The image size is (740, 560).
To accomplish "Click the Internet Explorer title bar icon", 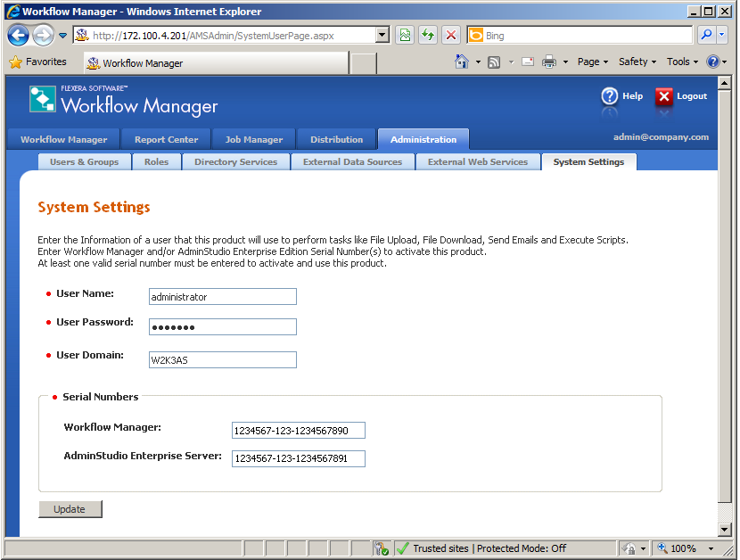I will [13, 12].
